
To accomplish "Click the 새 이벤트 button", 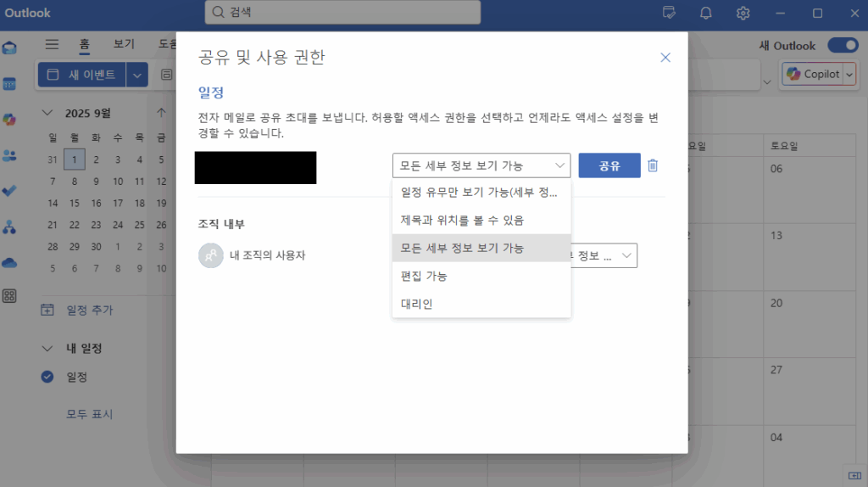I will tap(82, 75).
